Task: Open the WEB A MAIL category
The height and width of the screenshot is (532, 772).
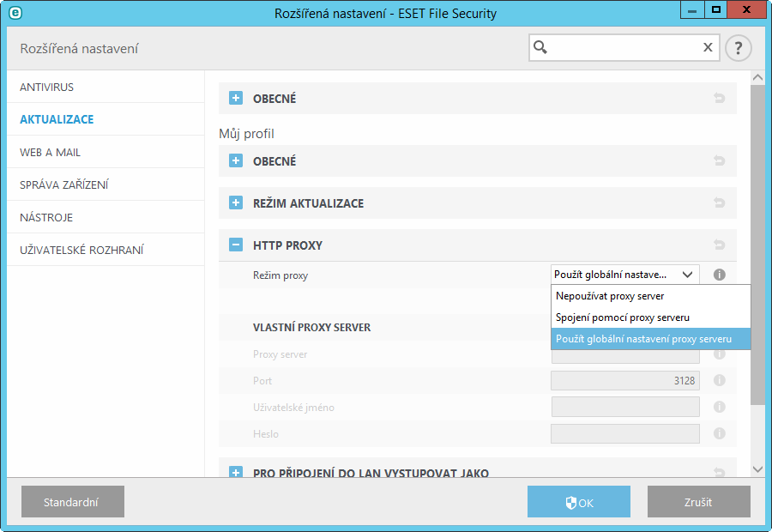Action: [x=106, y=152]
